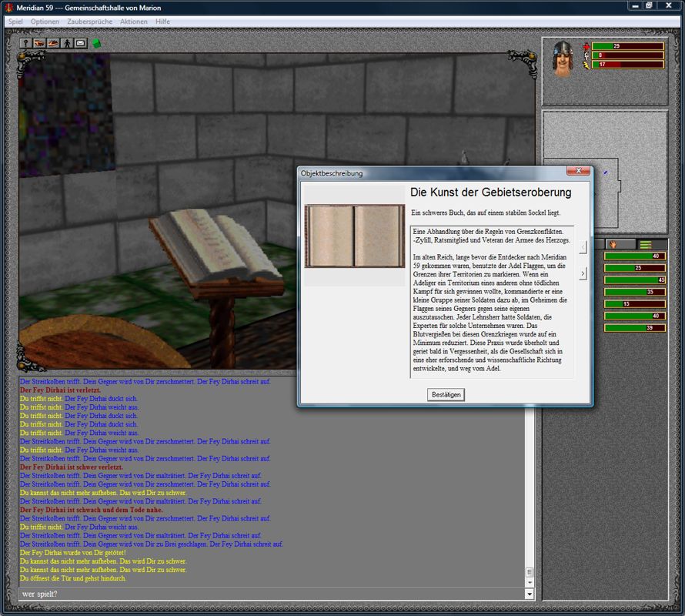The image size is (685, 616).
Task: Click the yellow lightning vigor icon
Action: [x=586, y=65]
